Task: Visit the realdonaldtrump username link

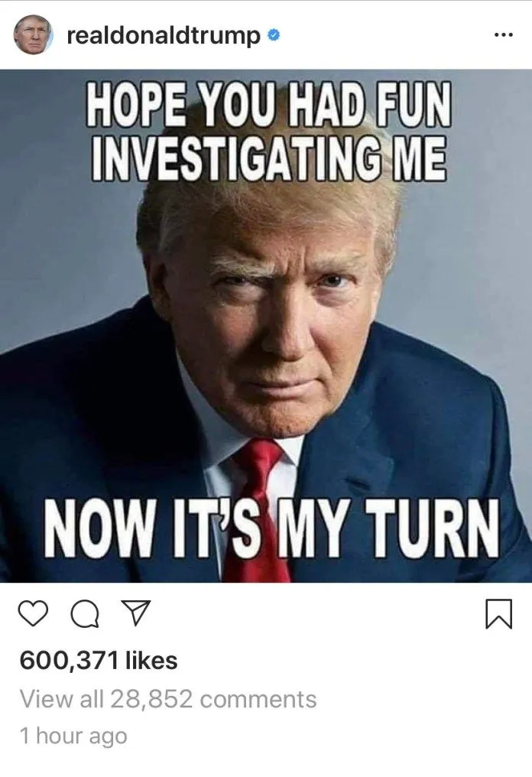Action: (x=163, y=36)
